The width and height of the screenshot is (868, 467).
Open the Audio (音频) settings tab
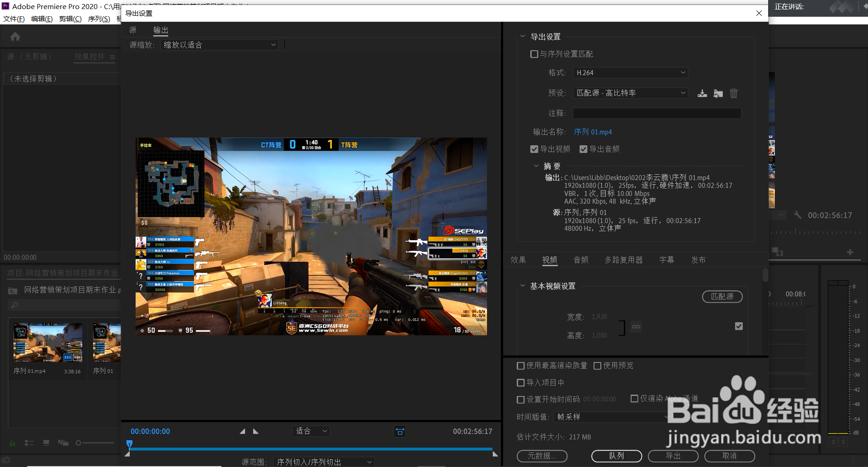pyautogui.click(x=581, y=260)
